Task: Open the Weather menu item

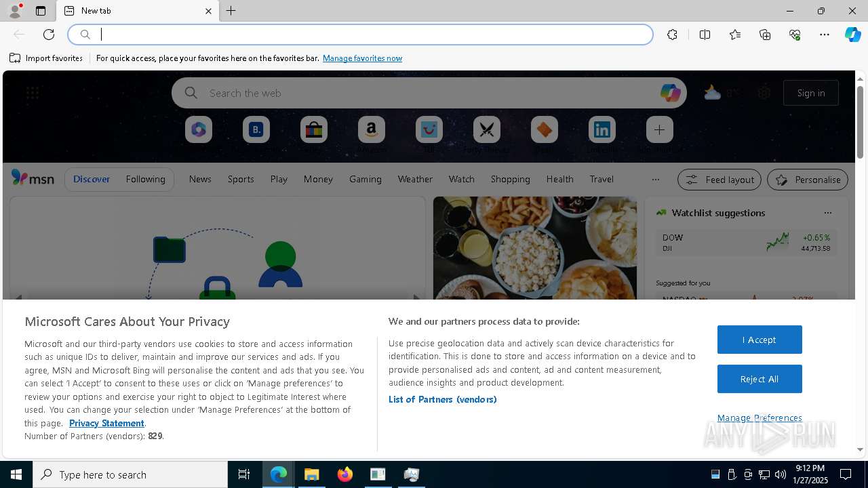Action: pos(415,179)
